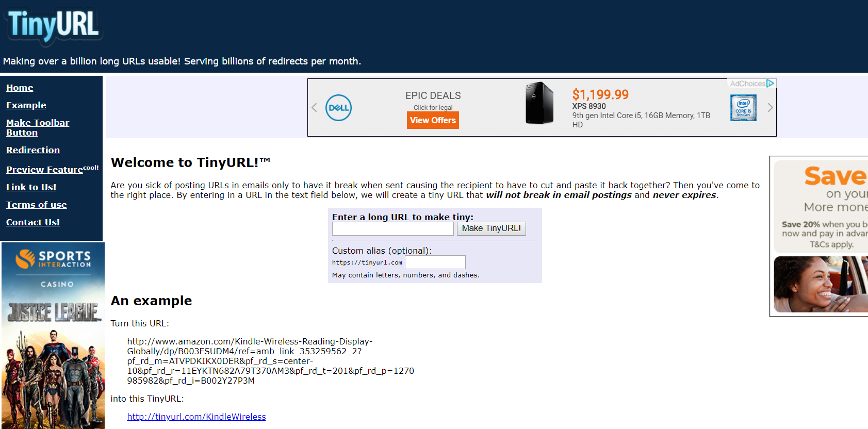Go to previous ad with left chevron
Image resolution: width=868 pixels, height=429 pixels.
pos(314,108)
